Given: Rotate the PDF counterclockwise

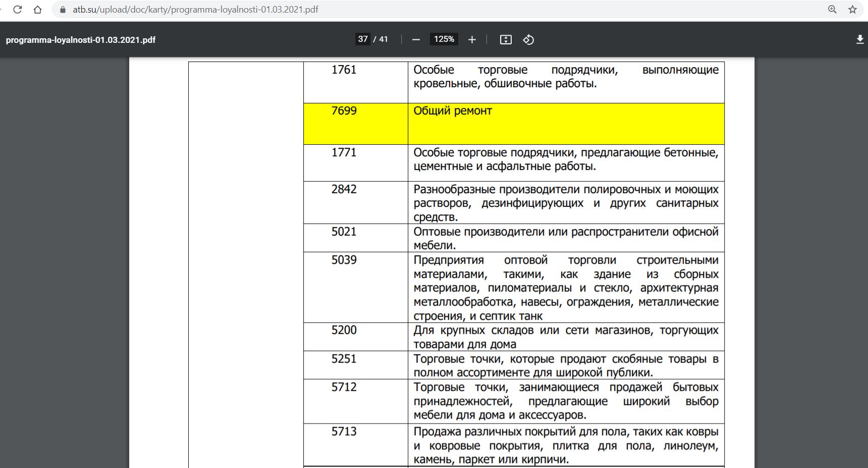Looking at the screenshot, I should [x=528, y=39].
